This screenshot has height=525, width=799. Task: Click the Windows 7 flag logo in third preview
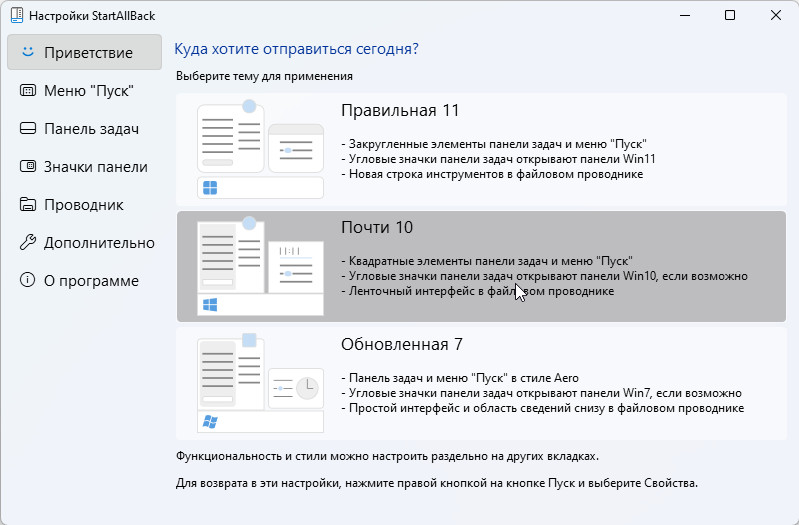[x=210, y=422]
